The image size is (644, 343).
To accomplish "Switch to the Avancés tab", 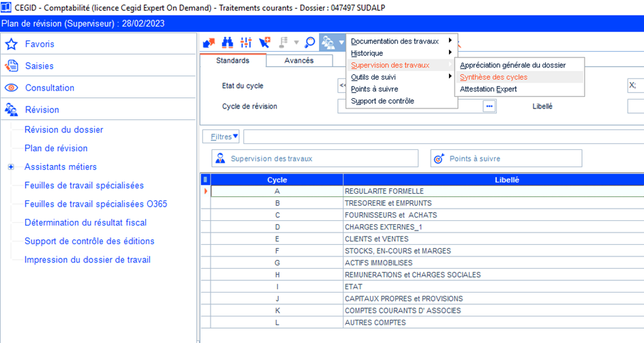I will click(x=298, y=61).
